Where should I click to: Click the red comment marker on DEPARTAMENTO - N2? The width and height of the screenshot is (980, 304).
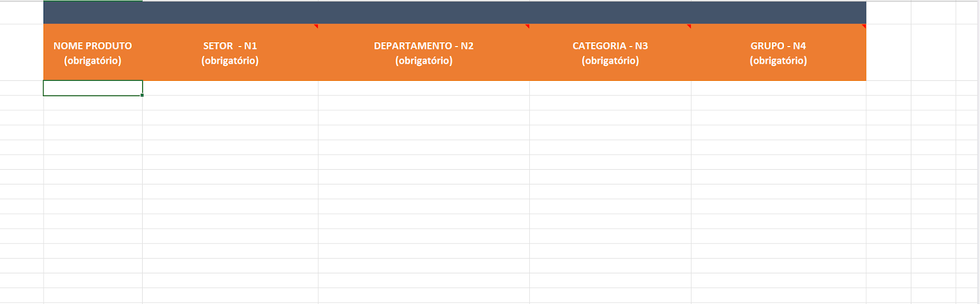(527, 26)
